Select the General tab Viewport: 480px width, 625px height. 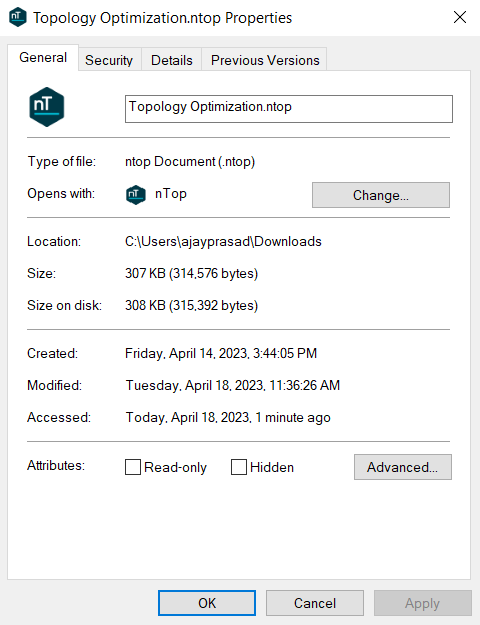pos(43,57)
